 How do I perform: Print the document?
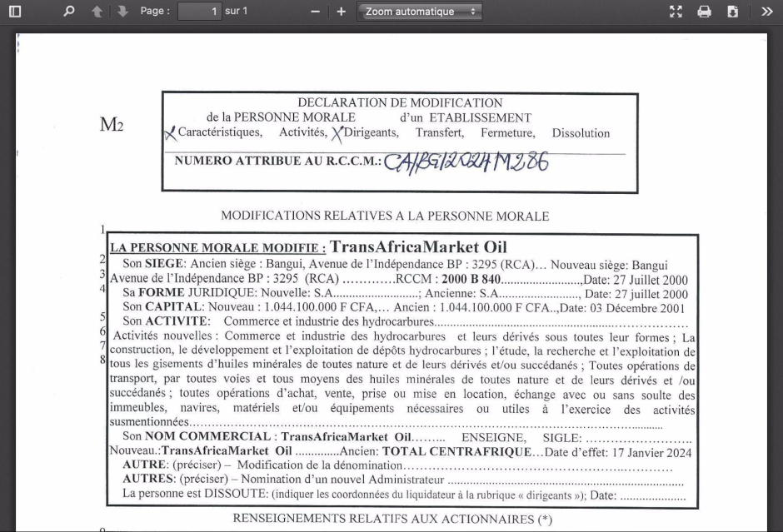tap(705, 12)
